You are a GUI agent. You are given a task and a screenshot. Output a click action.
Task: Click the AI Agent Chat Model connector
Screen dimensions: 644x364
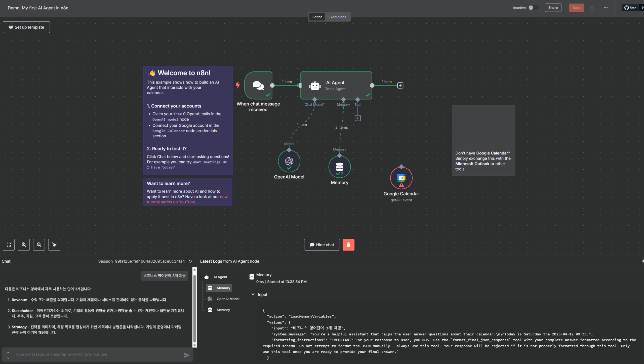pyautogui.click(x=315, y=99)
